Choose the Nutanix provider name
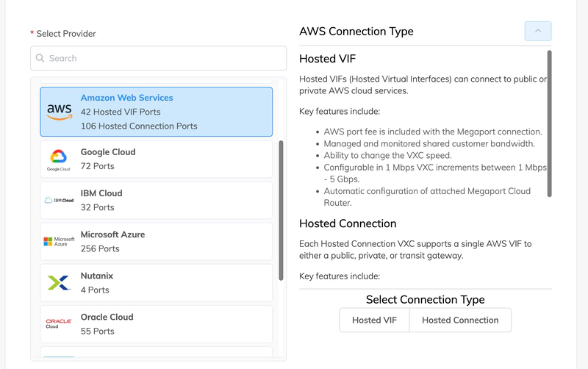 click(x=97, y=276)
